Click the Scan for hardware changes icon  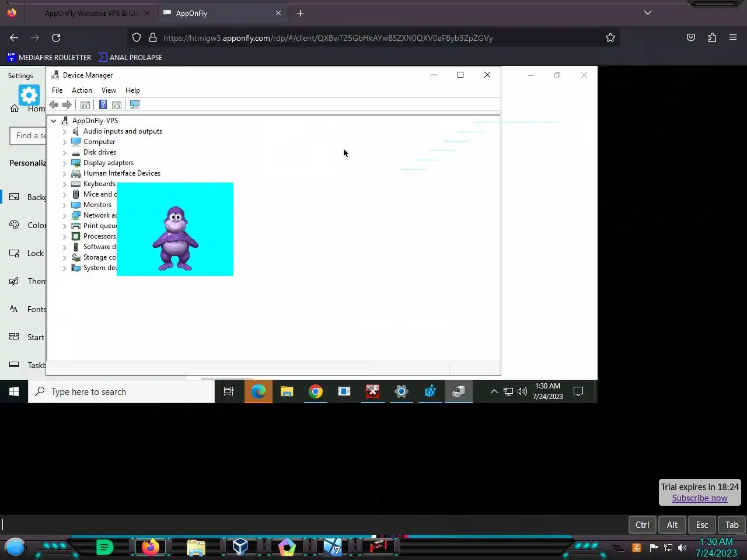[x=135, y=105]
